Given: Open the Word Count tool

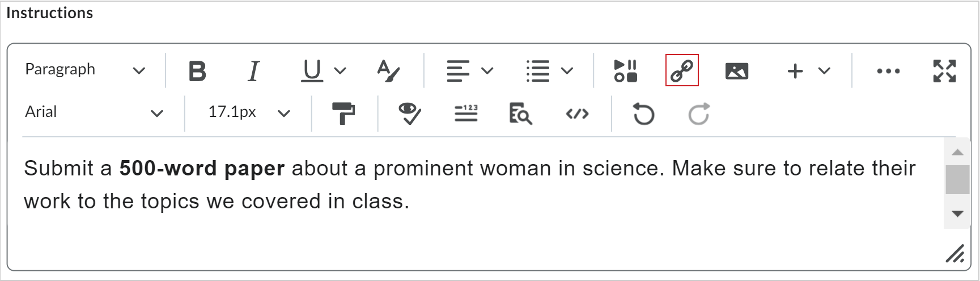Looking at the screenshot, I should (466, 114).
